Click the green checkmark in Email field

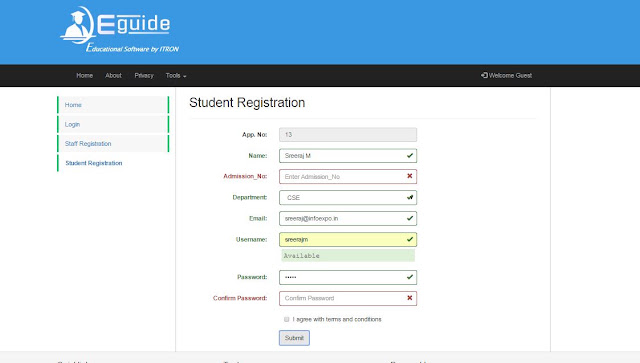(x=410, y=218)
